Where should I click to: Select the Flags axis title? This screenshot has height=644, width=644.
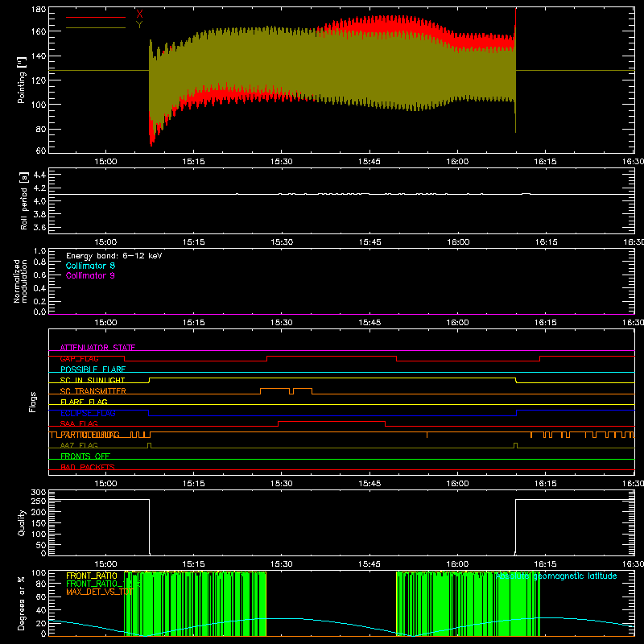[x=33, y=402]
